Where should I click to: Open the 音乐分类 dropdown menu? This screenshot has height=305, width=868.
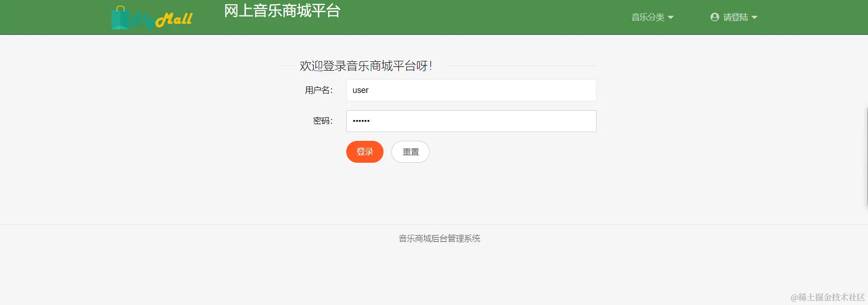[653, 17]
